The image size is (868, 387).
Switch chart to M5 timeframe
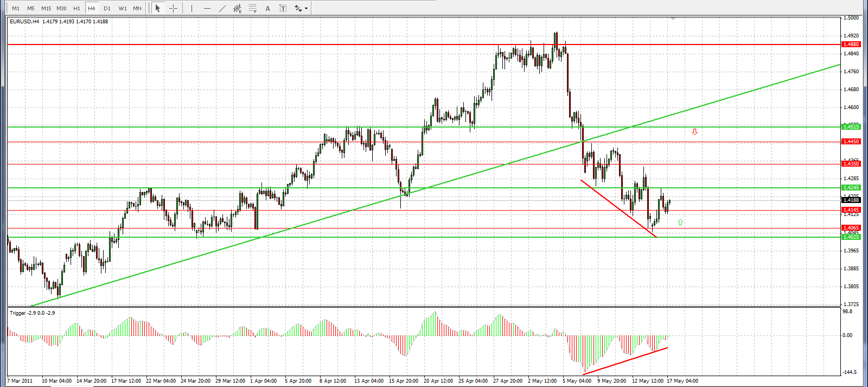31,8
